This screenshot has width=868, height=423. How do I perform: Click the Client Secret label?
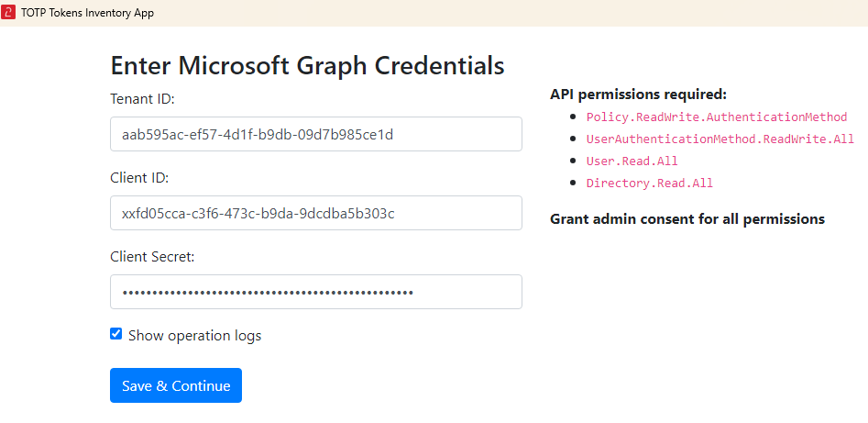click(152, 257)
